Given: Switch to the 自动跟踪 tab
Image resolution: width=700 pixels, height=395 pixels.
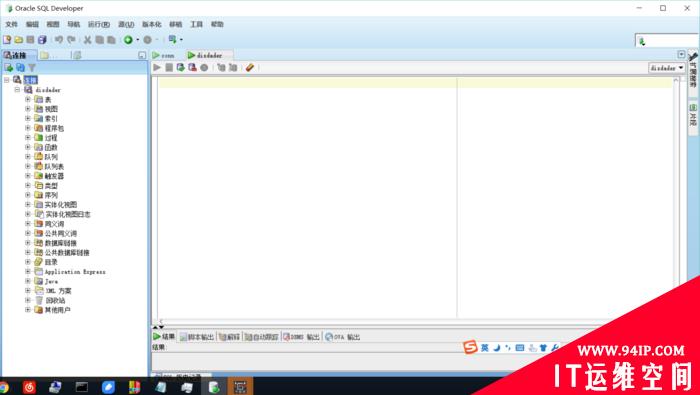Looking at the screenshot, I should pos(262,337).
